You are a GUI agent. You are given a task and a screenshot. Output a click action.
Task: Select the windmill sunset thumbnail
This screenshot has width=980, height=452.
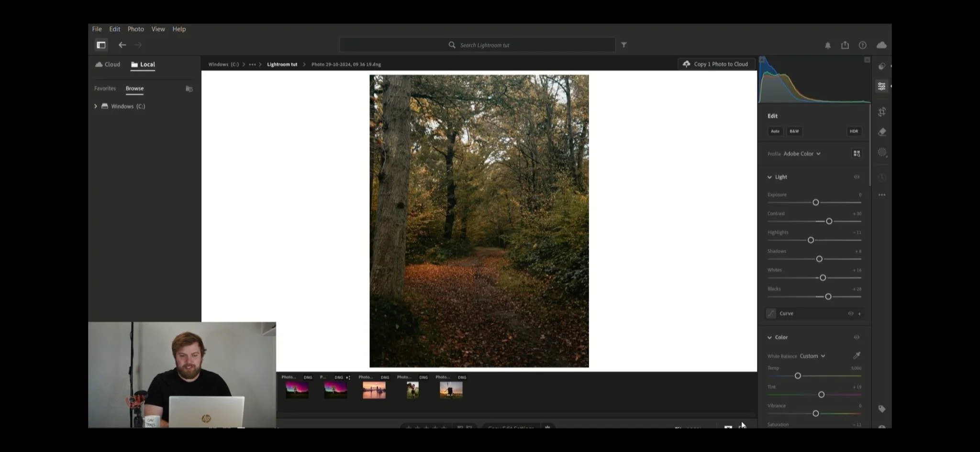(x=451, y=390)
